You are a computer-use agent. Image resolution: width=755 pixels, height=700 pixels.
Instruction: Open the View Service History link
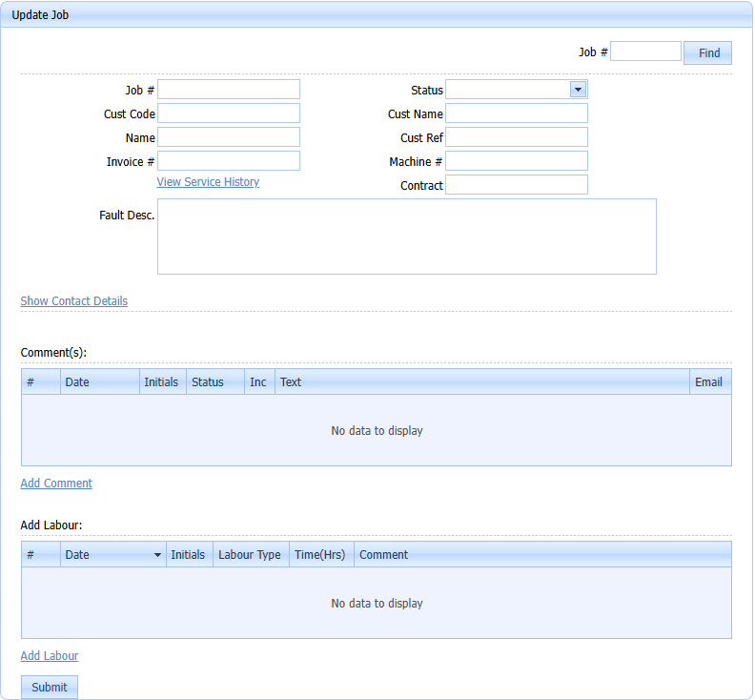[208, 182]
